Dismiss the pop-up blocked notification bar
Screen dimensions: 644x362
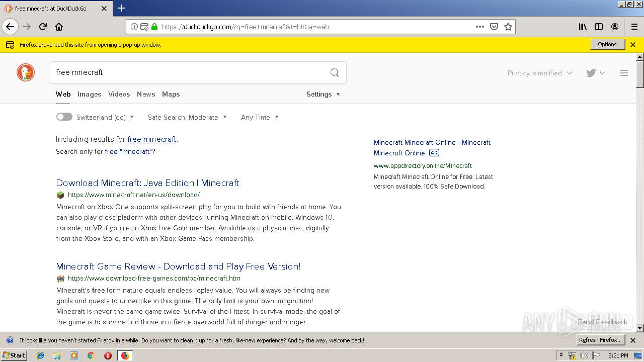click(633, 45)
